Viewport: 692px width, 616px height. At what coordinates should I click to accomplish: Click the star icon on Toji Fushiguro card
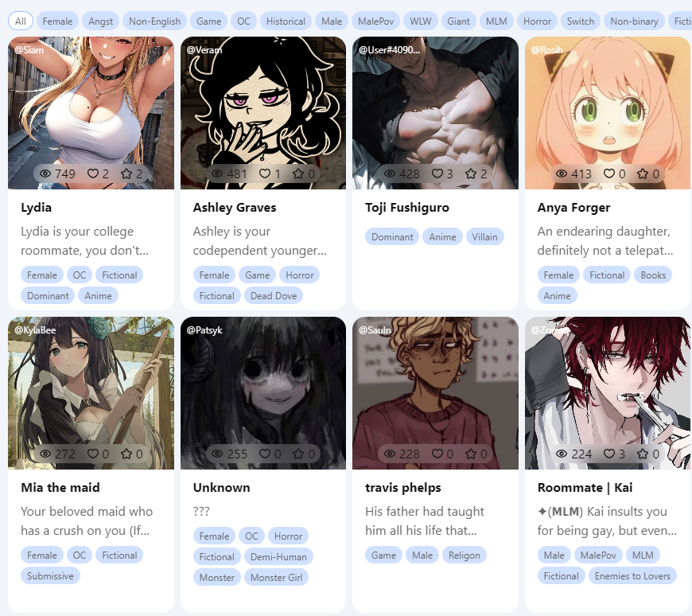(x=470, y=173)
